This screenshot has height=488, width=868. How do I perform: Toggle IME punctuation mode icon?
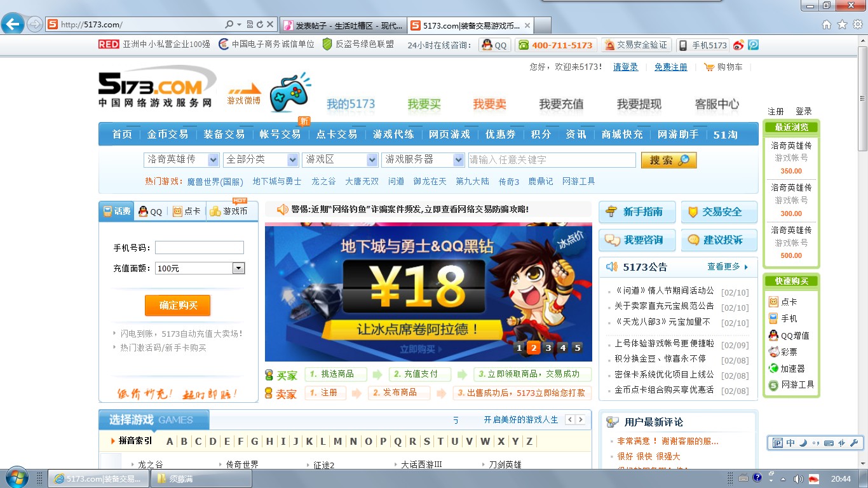(816, 443)
